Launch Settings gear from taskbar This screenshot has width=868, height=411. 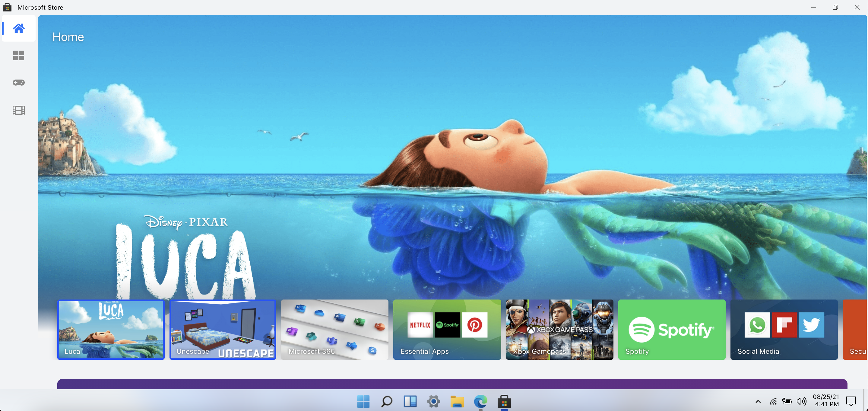[x=433, y=401]
